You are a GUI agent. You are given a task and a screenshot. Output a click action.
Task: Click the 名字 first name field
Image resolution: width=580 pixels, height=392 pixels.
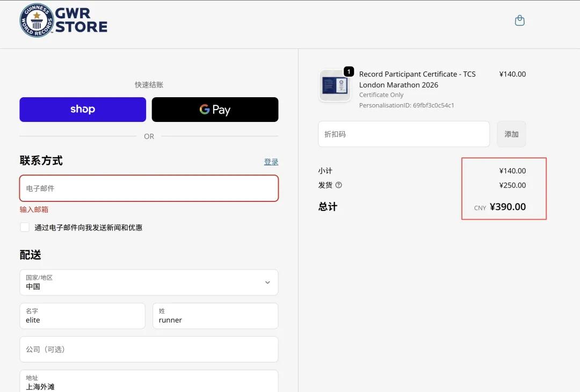[x=83, y=316]
